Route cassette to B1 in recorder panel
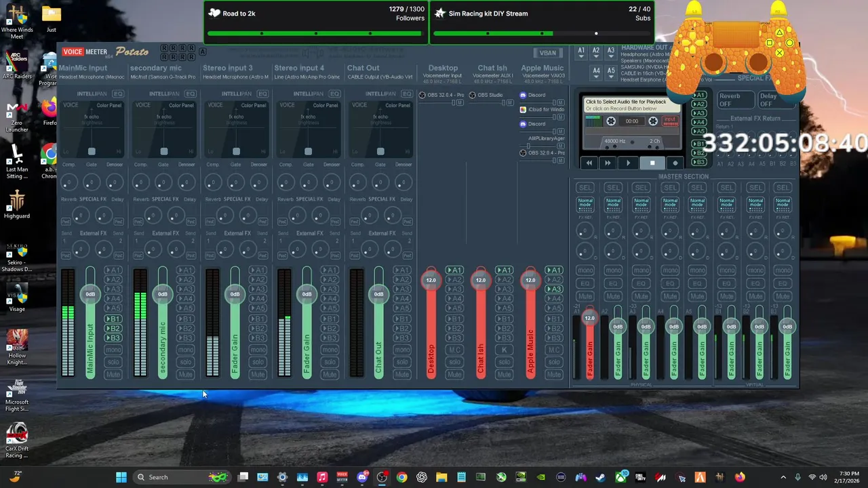Image resolution: width=868 pixels, height=488 pixels. 699,144
